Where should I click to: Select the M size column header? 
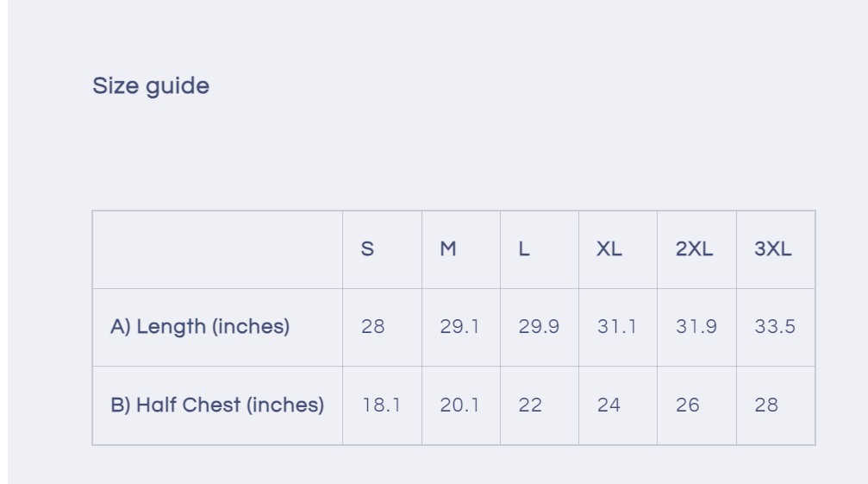[x=448, y=249]
